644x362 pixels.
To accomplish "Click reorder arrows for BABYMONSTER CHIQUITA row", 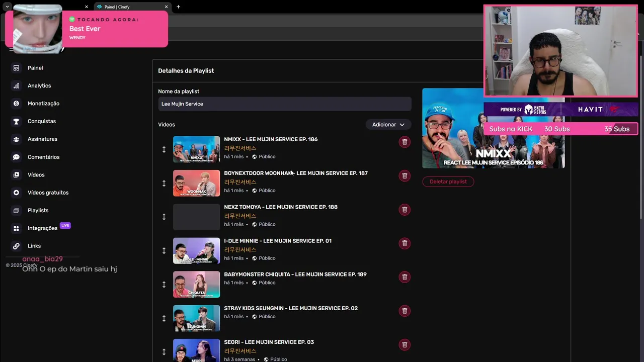I will click(x=164, y=285).
